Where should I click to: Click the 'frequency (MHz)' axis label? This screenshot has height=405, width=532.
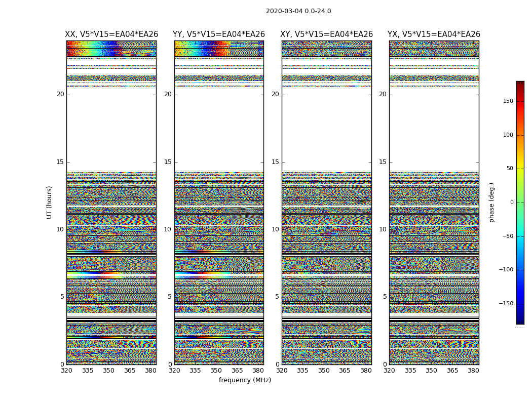(245, 380)
